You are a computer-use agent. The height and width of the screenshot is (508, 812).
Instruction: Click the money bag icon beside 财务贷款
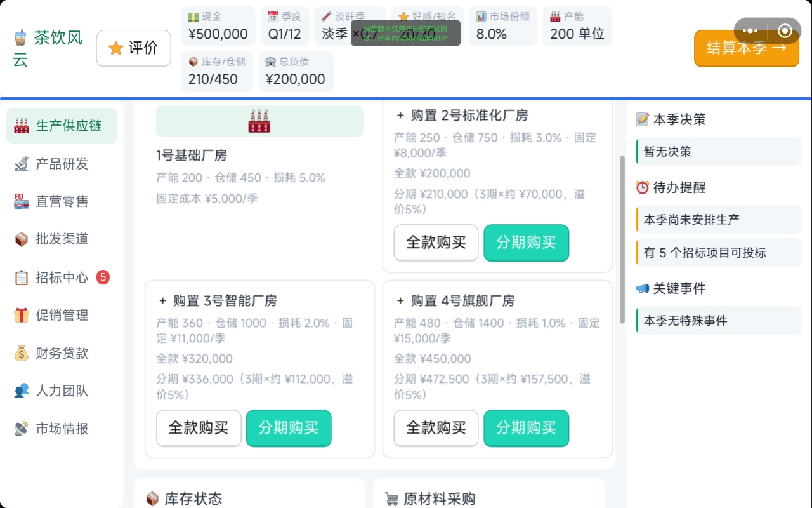[x=22, y=353]
